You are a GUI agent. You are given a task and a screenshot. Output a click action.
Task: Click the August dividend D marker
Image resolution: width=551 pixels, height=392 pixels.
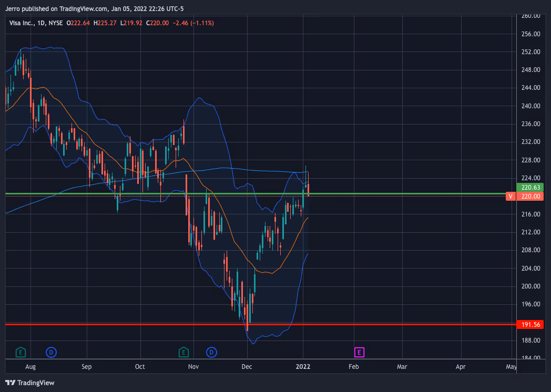point(51,352)
